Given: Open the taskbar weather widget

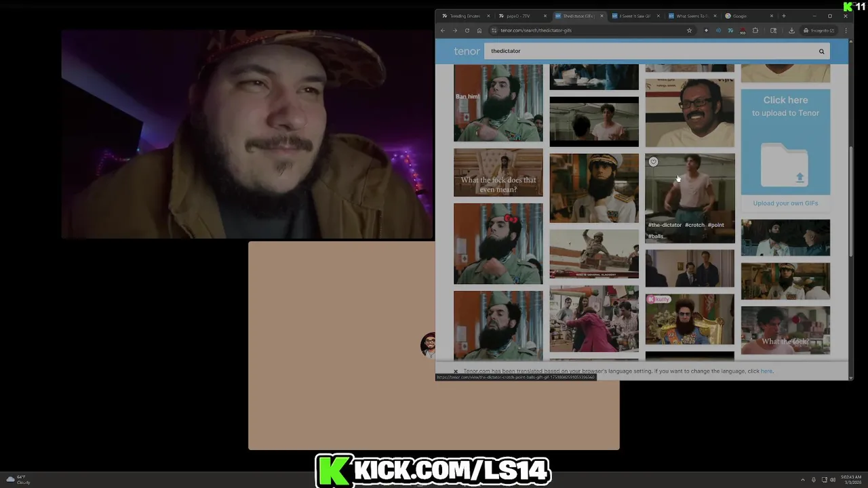Looking at the screenshot, I should pyautogui.click(x=18, y=479).
